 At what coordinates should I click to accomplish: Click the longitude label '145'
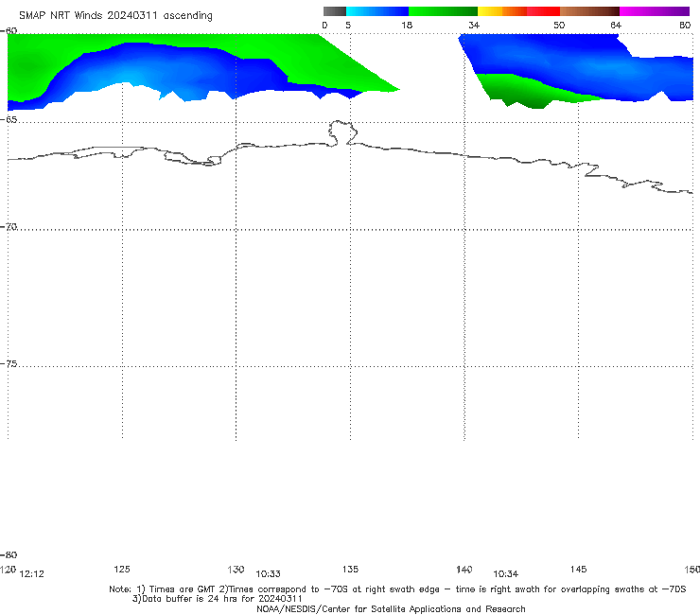pos(579,569)
